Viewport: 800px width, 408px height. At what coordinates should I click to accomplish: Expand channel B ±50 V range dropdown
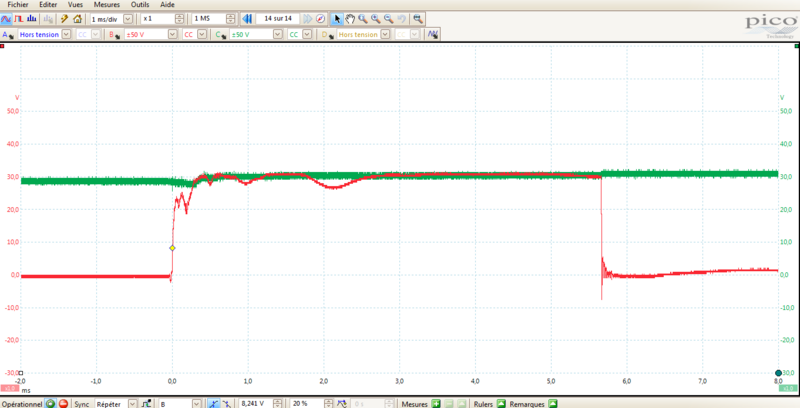click(173, 34)
